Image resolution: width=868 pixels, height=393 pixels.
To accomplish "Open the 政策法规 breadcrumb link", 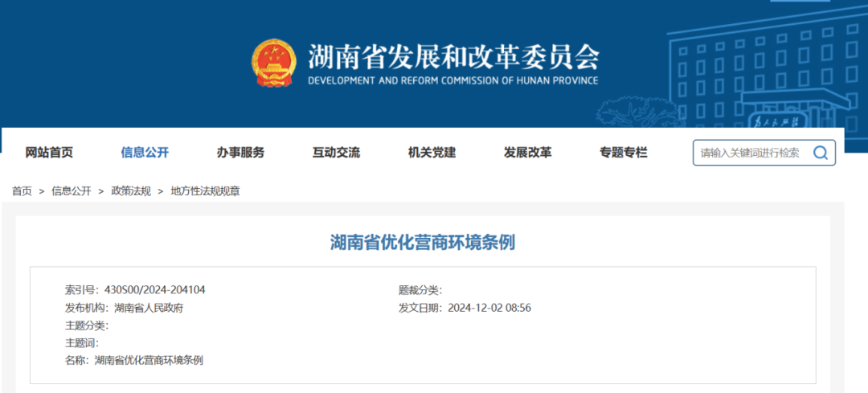I will [x=131, y=191].
